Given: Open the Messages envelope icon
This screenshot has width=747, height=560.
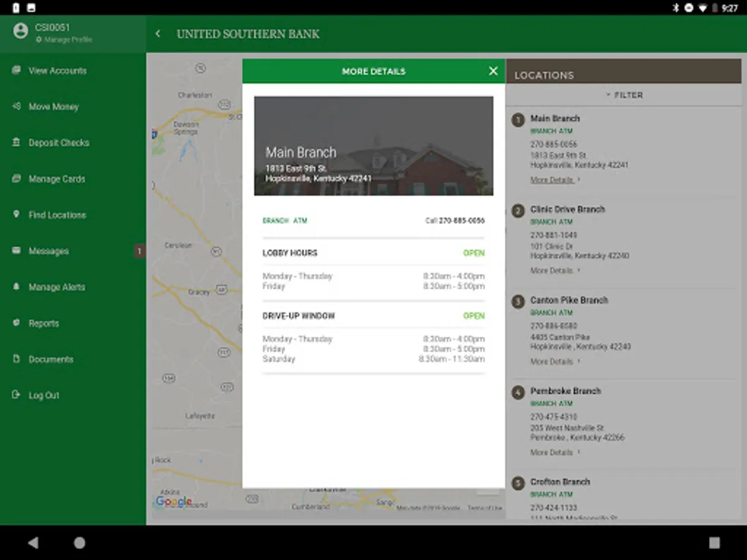Looking at the screenshot, I should click(x=16, y=251).
